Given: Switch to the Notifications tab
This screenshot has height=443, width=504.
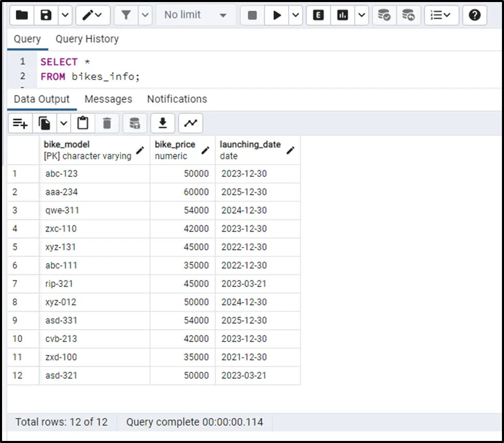Looking at the screenshot, I should (x=177, y=99).
